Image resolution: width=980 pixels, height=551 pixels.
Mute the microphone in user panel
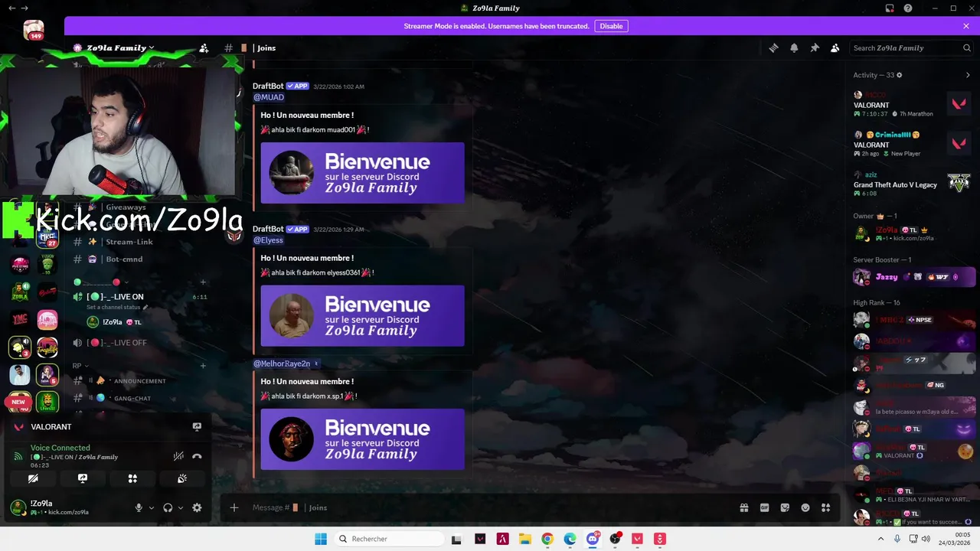pos(139,507)
